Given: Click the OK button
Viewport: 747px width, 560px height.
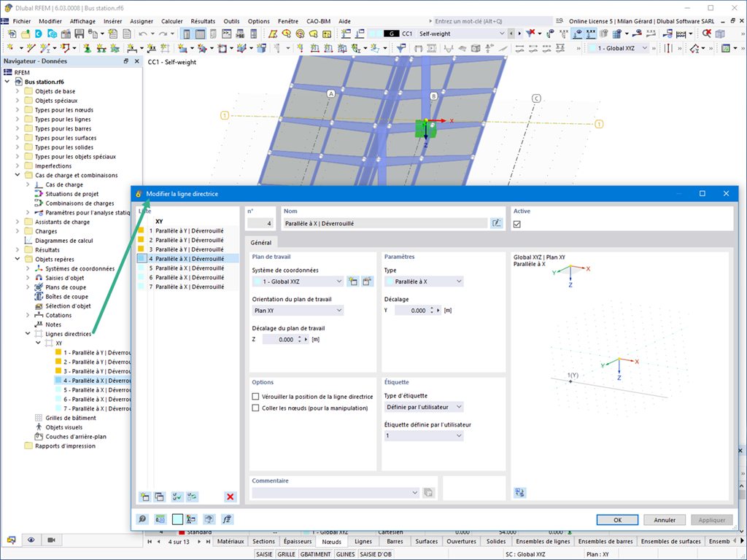Looking at the screenshot, I should (x=617, y=520).
